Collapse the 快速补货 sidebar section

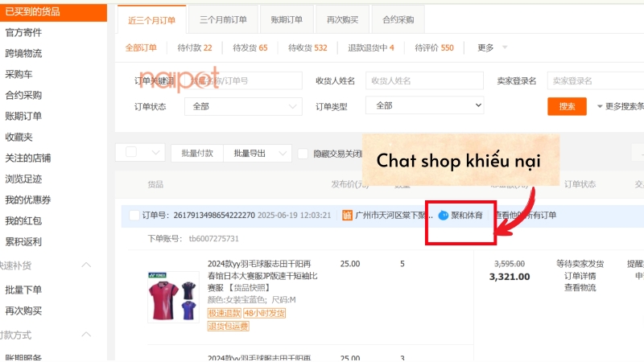86,265
